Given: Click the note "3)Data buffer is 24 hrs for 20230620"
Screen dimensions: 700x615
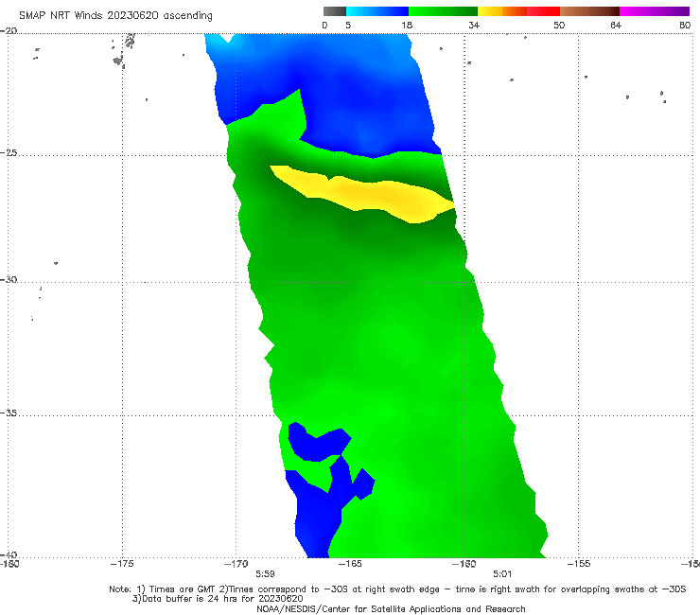Looking at the screenshot, I should click(x=218, y=599).
